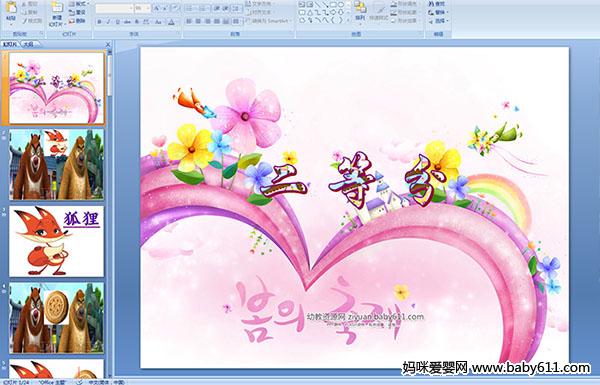600x385 pixels.
Task: Close the slide thumbnails pane
Action: pyautogui.click(x=108, y=44)
